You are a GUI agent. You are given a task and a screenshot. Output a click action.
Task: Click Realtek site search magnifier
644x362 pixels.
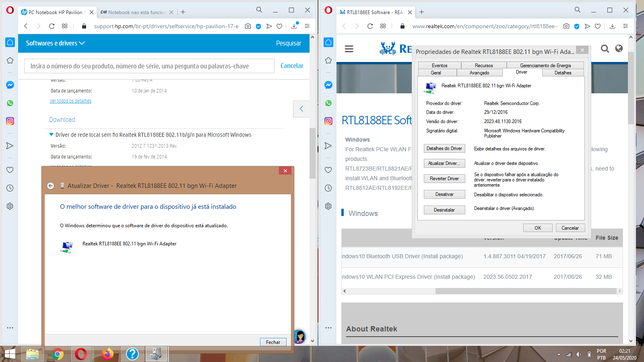pyautogui.click(x=605, y=49)
